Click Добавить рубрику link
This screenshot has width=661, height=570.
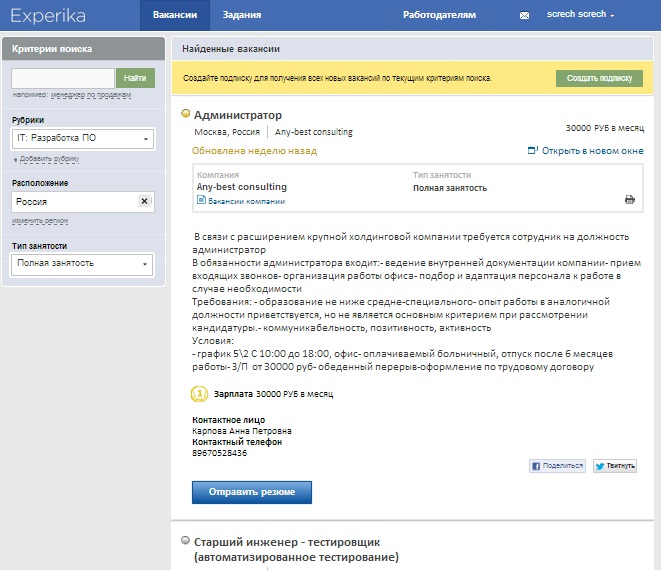point(49,159)
